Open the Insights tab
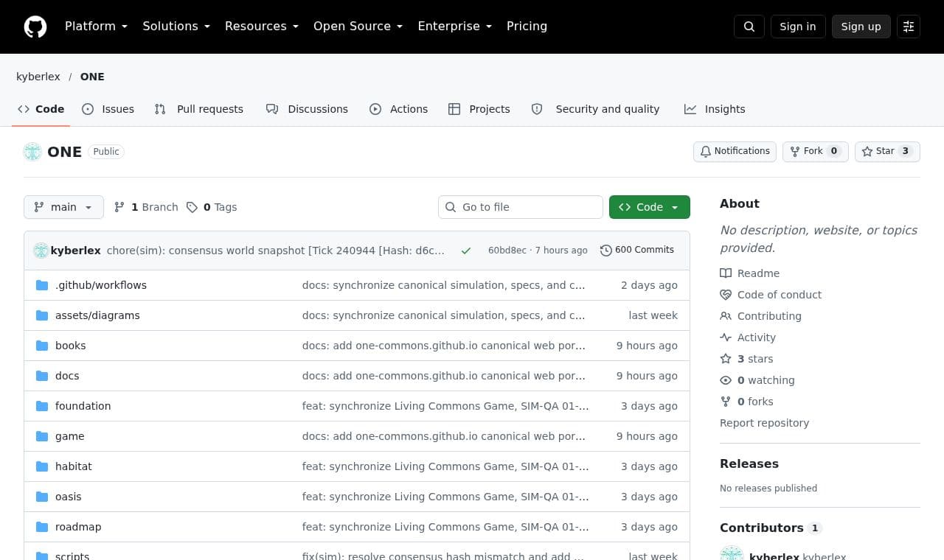Image resolution: width=944 pixels, height=560 pixels. pyautogui.click(x=715, y=109)
